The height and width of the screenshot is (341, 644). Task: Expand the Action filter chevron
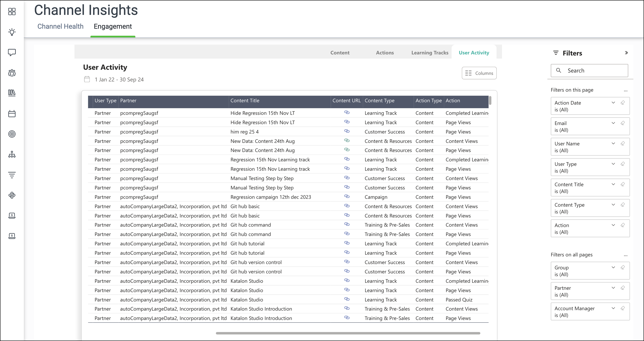pos(613,225)
